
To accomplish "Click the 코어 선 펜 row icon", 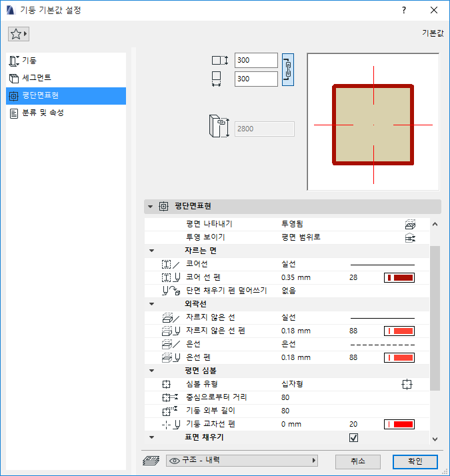I will (x=171, y=277).
